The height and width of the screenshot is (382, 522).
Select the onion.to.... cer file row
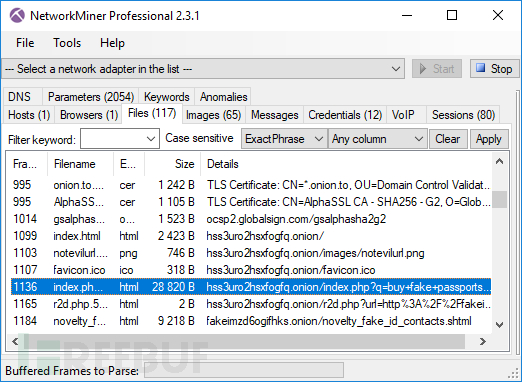pos(251,185)
